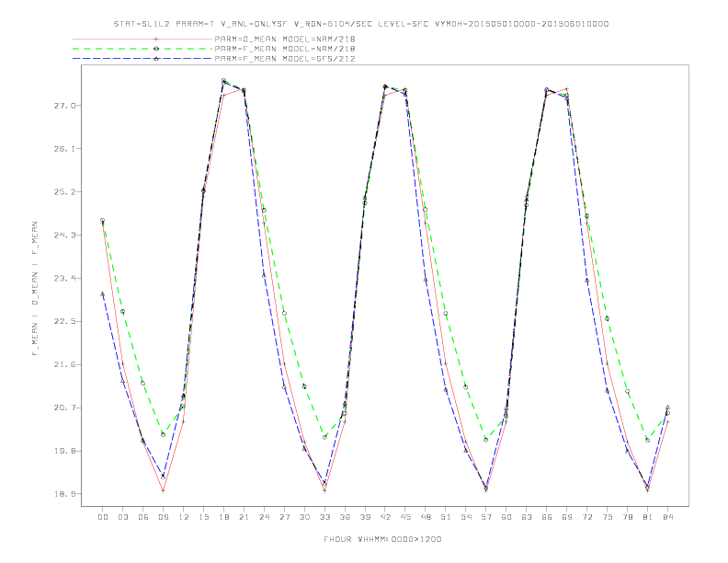
Task: Click the x-axis tick label 51
Action: [x=446, y=517]
